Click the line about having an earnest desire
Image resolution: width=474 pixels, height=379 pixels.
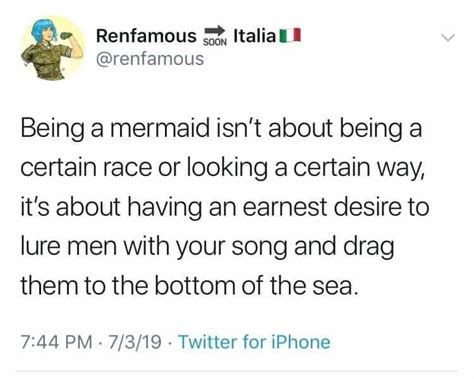(225, 208)
